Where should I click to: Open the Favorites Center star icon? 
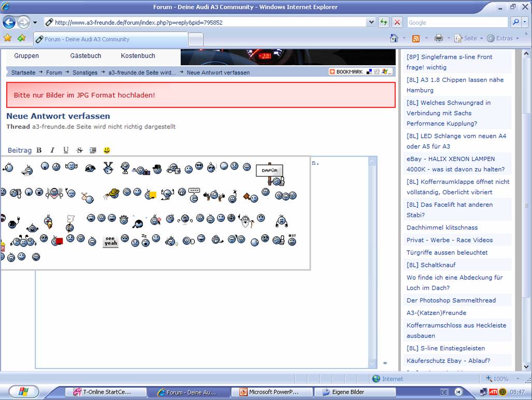click(x=7, y=38)
